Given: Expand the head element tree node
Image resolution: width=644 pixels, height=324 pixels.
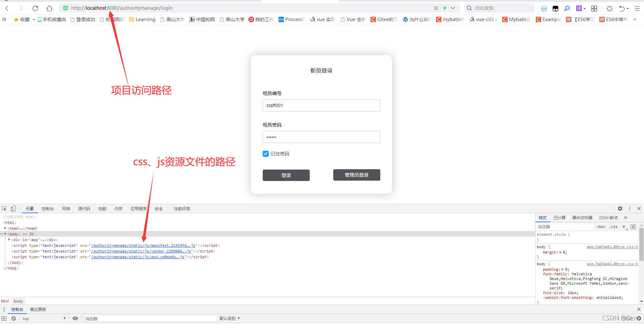Looking at the screenshot, I should [x=5, y=228].
